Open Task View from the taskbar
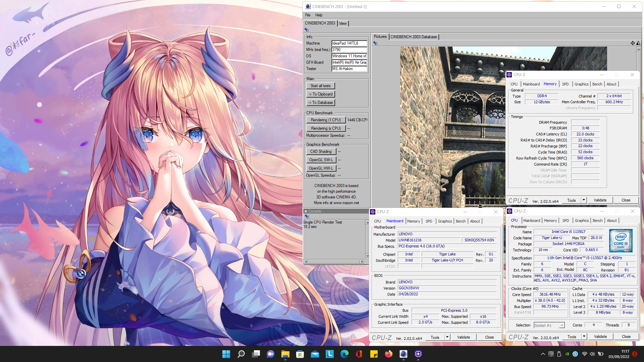 click(256, 354)
